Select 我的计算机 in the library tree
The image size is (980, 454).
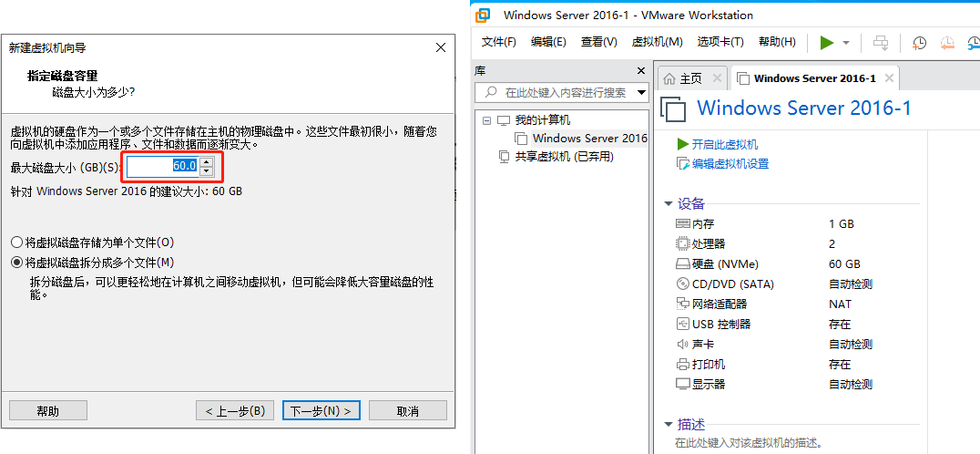[543, 120]
